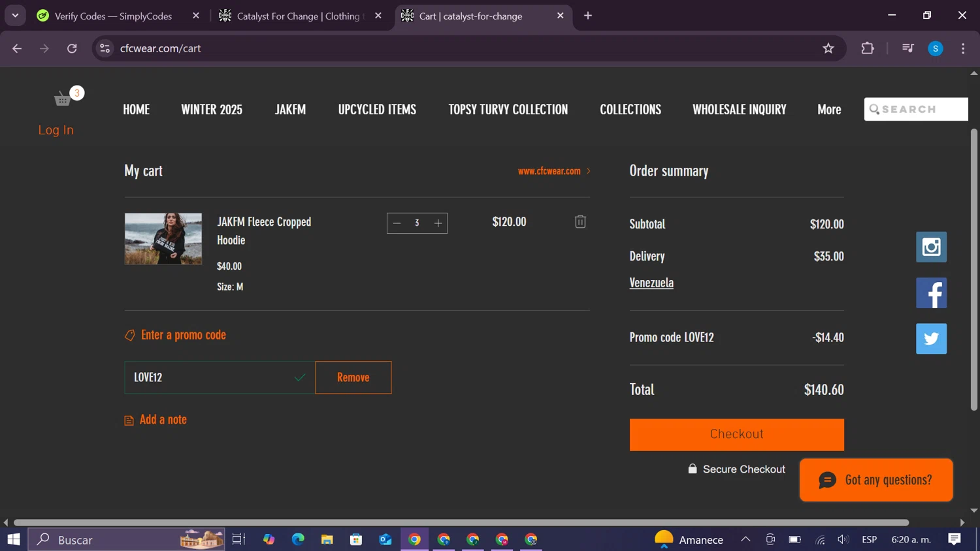Click the Twitter social icon
The width and height of the screenshot is (980, 551).
[931, 339]
